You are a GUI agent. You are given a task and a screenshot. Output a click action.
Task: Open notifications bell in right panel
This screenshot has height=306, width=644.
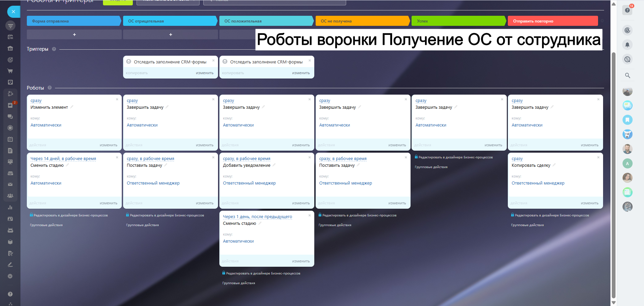click(628, 45)
